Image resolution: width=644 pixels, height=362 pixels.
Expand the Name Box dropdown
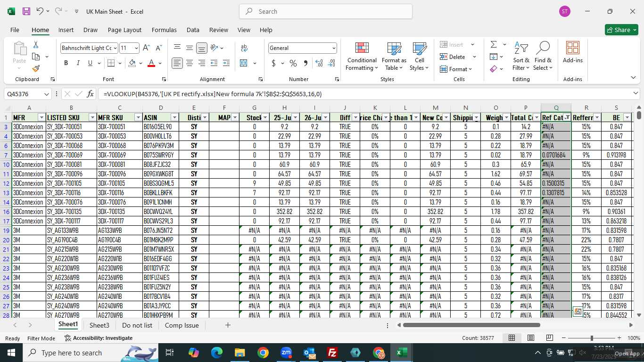tap(46, 94)
